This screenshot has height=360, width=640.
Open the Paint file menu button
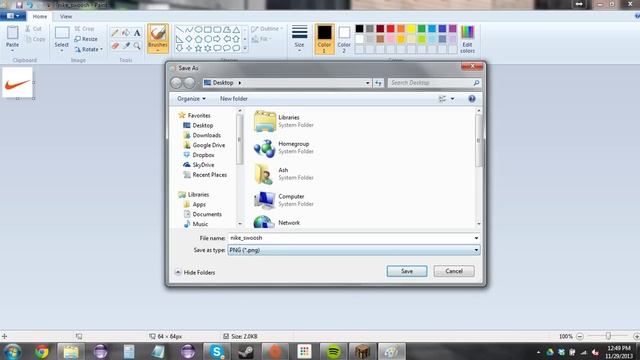pyautogui.click(x=13, y=16)
